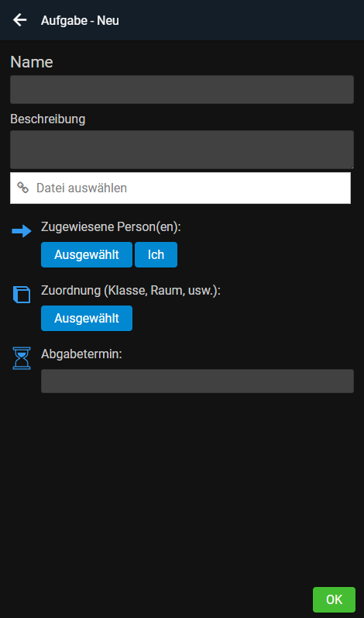Click the Aufgabe - Neu header title
This screenshot has height=618, width=364.
(80, 20)
